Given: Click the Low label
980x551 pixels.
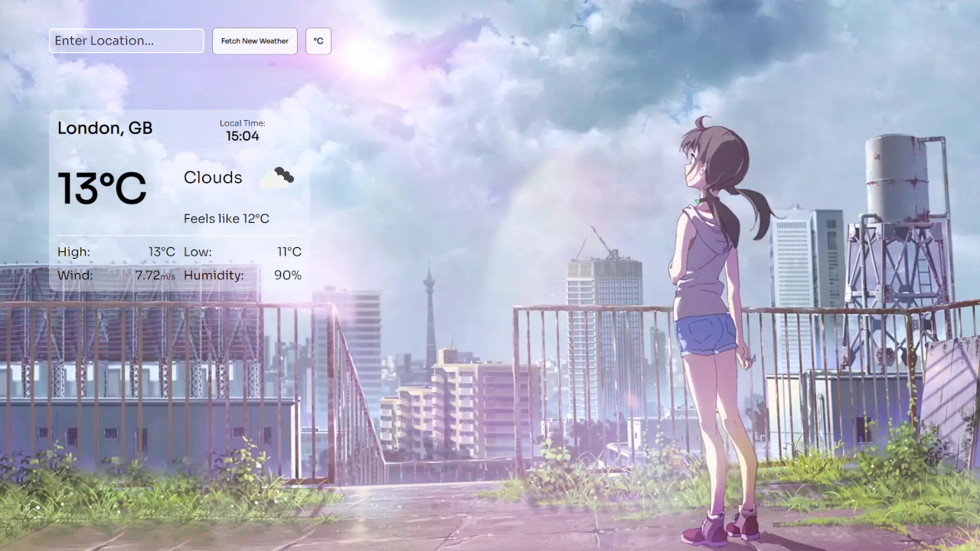Looking at the screenshot, I should click(198, 252).
